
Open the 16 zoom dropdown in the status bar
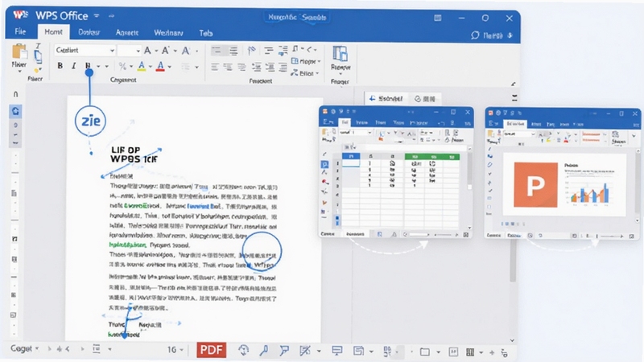[x=175, y=350]
